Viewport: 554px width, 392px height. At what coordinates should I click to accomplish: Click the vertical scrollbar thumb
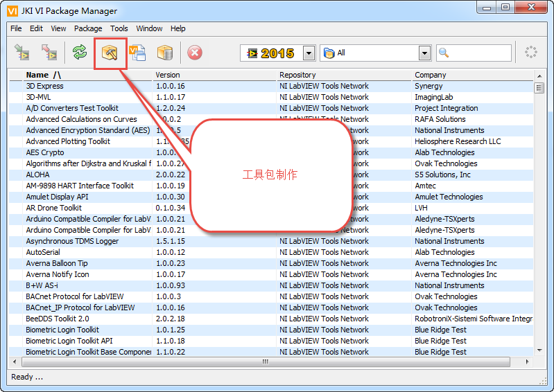pyautogui.click(x=539, y=87)
